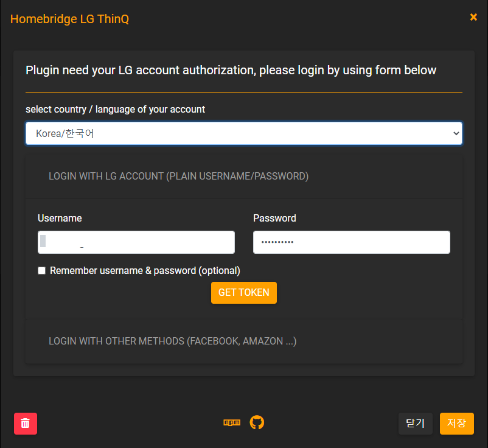This screenshot has width=488, height=448.
Task: Click the Homebridge LG ThinQ title text
Action: 69,19
